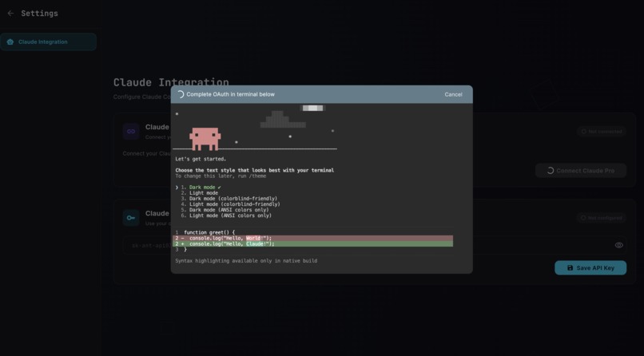
Task: Click the Claude Integration sidebar icon
Action: (10, 42)
